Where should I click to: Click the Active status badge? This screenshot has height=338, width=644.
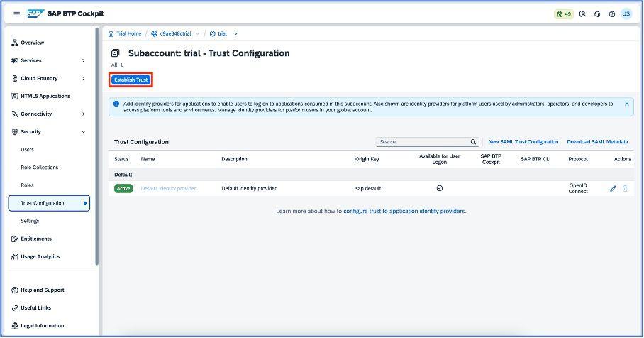pyautogui.click(x=123, y=189)
